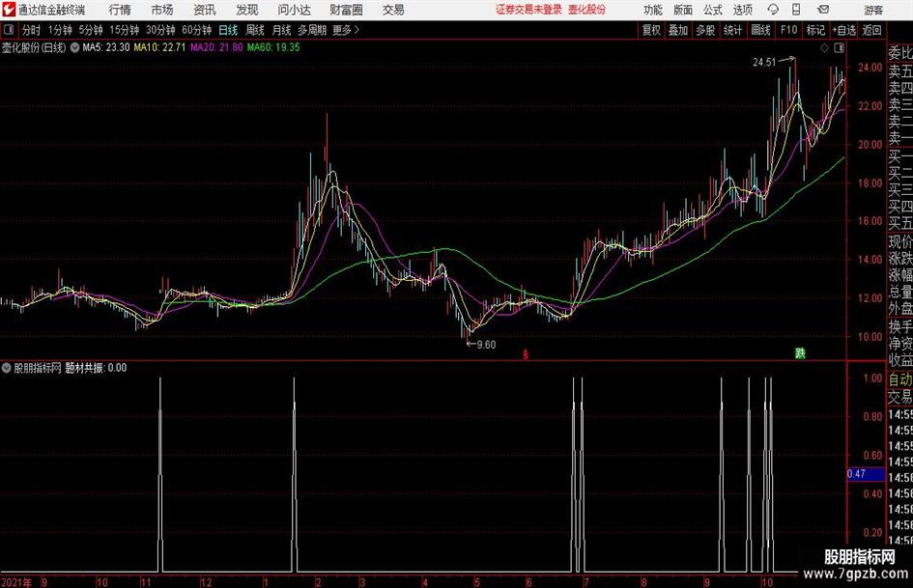
Task: Open the 问小达 menu
Action: [294, 10]
